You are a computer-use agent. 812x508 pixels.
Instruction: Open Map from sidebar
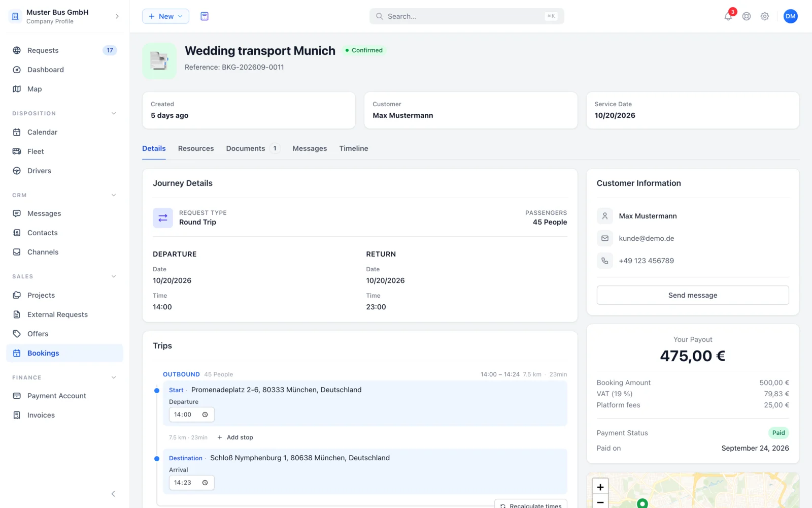pos(64,89)
